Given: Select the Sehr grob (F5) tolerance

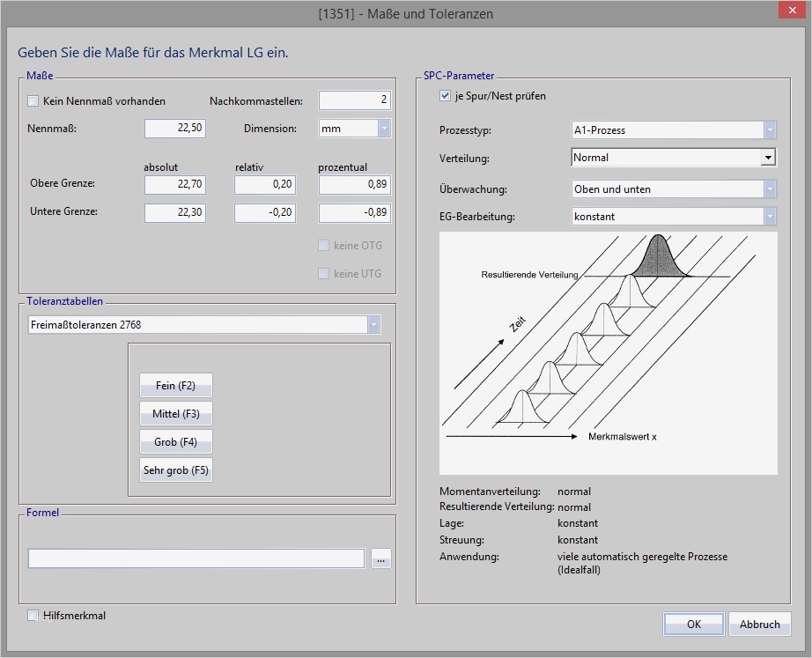Looking at the screenshot, I should click(175, 470).
